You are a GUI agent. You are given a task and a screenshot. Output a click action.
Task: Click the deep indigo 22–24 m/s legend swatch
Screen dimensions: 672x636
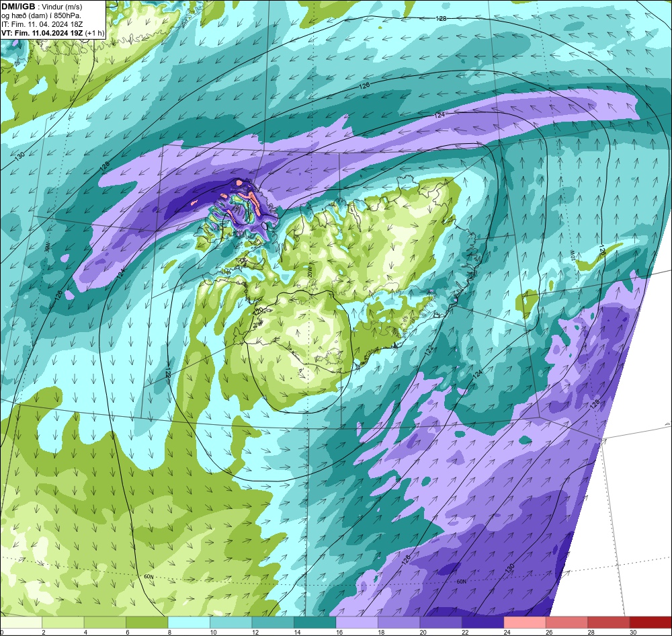tap(483, 623)
